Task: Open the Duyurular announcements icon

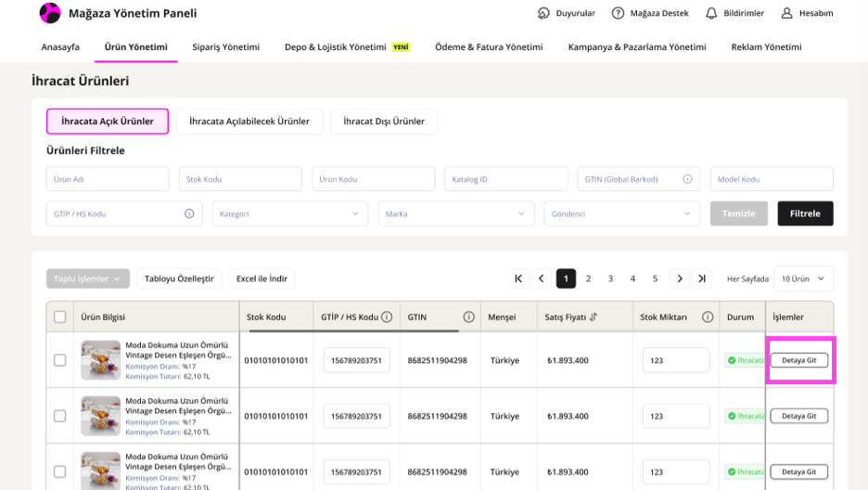Action: tap(543, 13)
